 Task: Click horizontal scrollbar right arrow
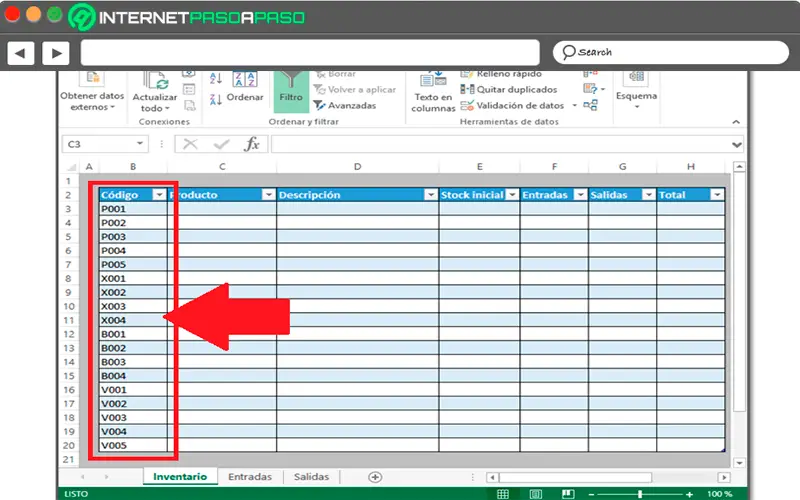724,478
